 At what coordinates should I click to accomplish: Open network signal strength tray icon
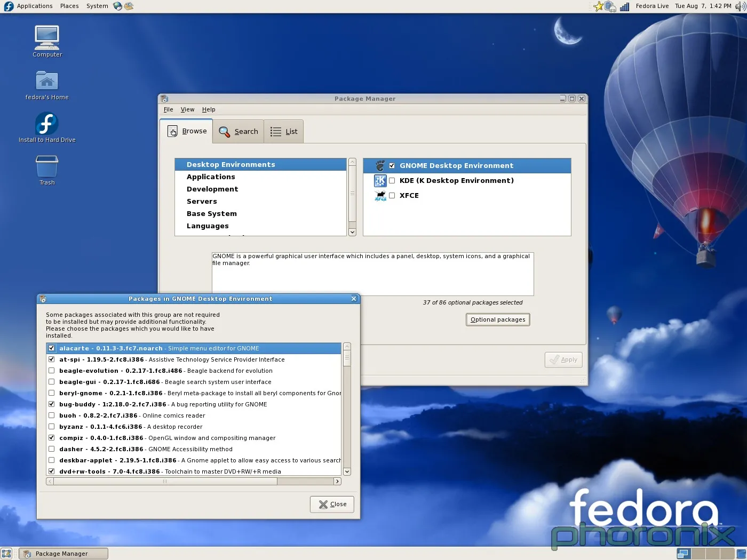pyautogui.click(x=624, y=7)
